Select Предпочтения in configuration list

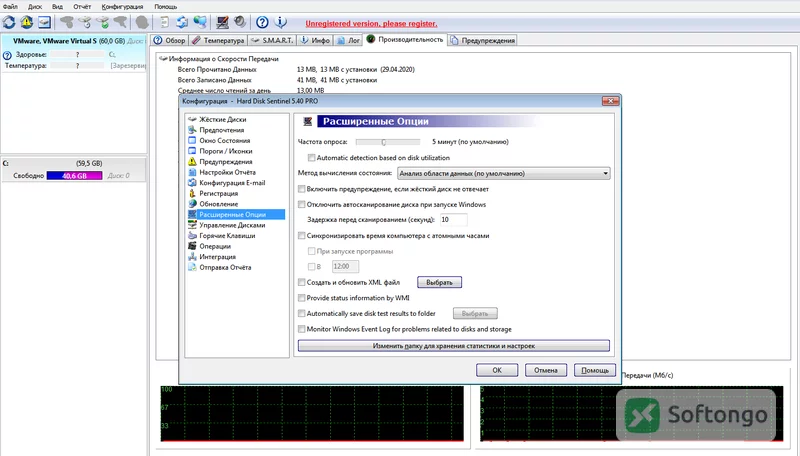point(221,130)
